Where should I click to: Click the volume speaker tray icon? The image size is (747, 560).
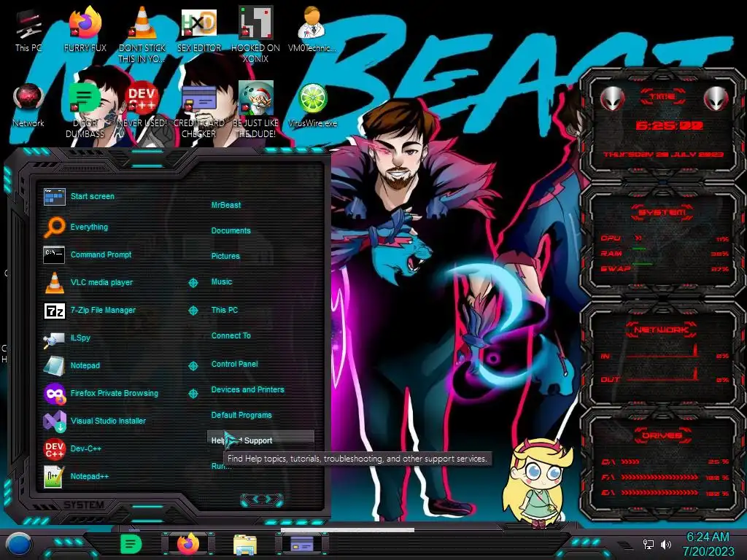tap(666, 544)
